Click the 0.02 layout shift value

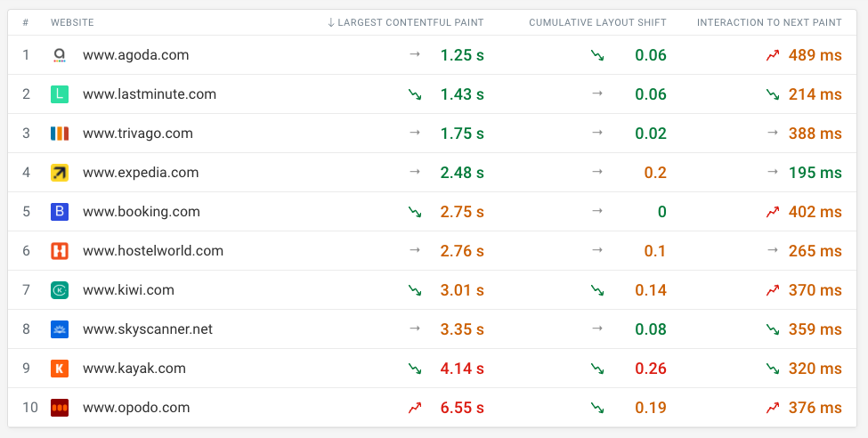[651, 134]
